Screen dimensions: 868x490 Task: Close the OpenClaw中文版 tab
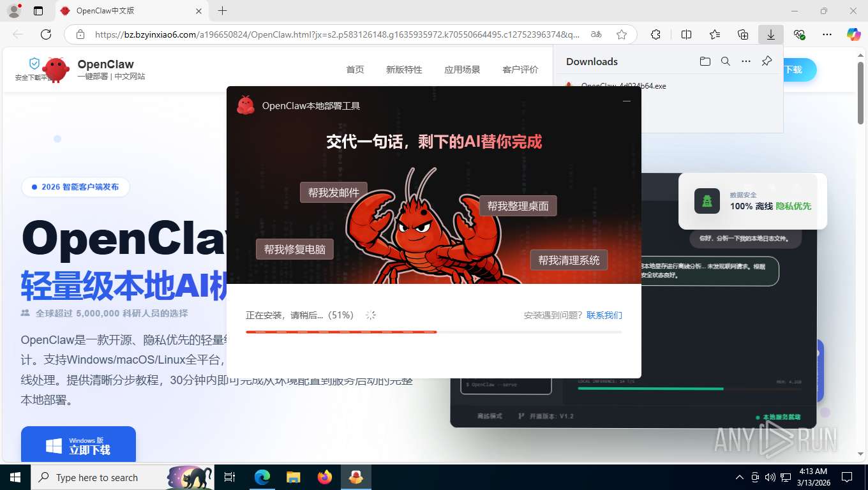pos(198,11)
